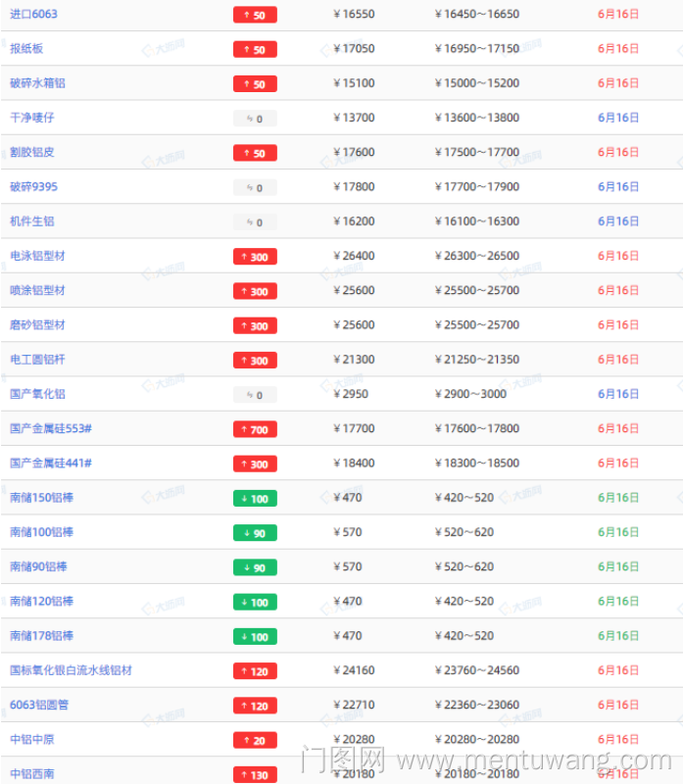Select the 干净唛仔 item link
Image resolution: width=683 pixels, height=784 pixels.
(31, 118)
